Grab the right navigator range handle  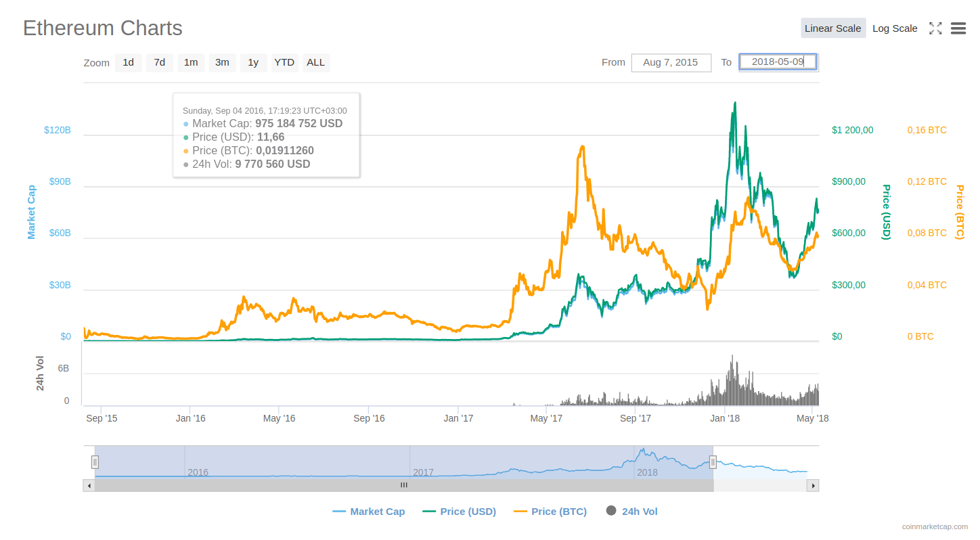[713, 462]
